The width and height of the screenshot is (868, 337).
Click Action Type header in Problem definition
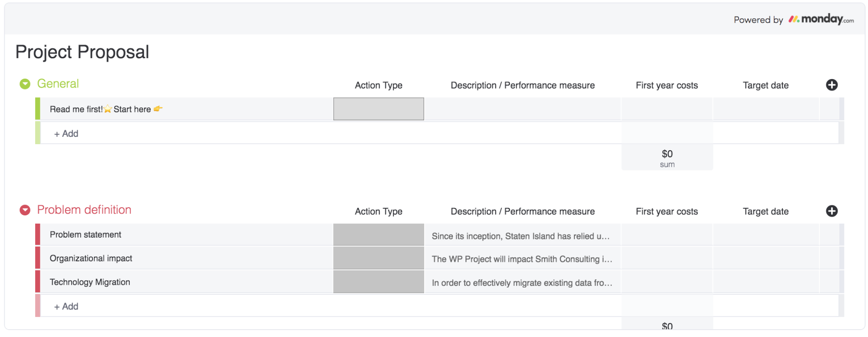click(379, 211)
